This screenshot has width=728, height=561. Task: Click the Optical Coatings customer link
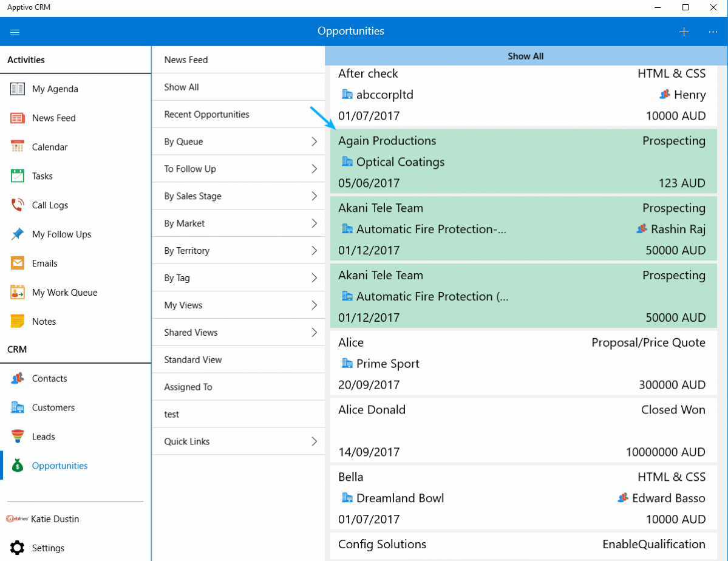click(400, 162)
